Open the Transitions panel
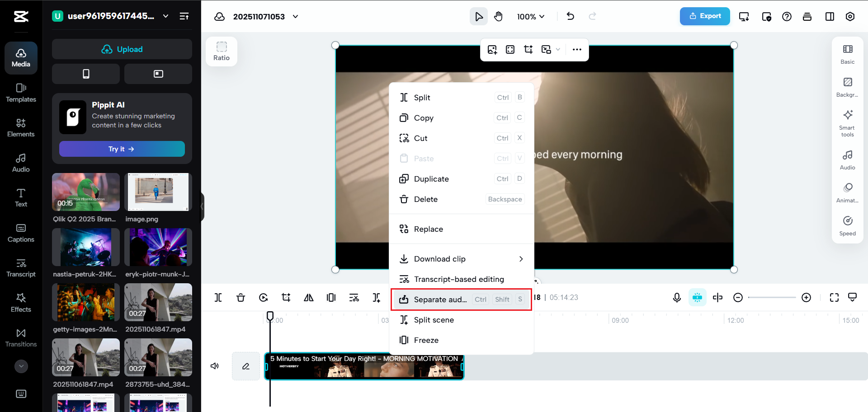Viewport: 868px width, 412px height. click(x=21, y=338)
